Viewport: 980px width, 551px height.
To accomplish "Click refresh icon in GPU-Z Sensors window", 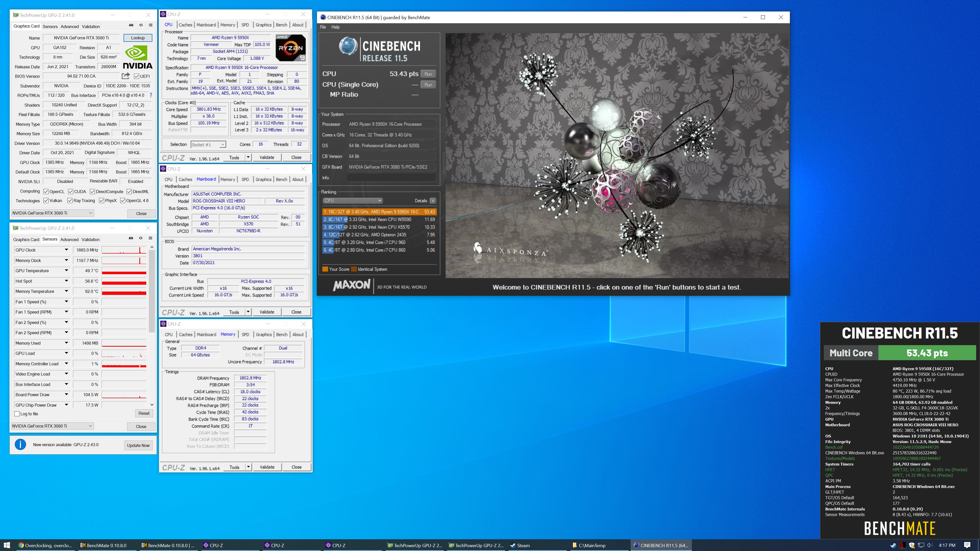I will click(141, 238).
